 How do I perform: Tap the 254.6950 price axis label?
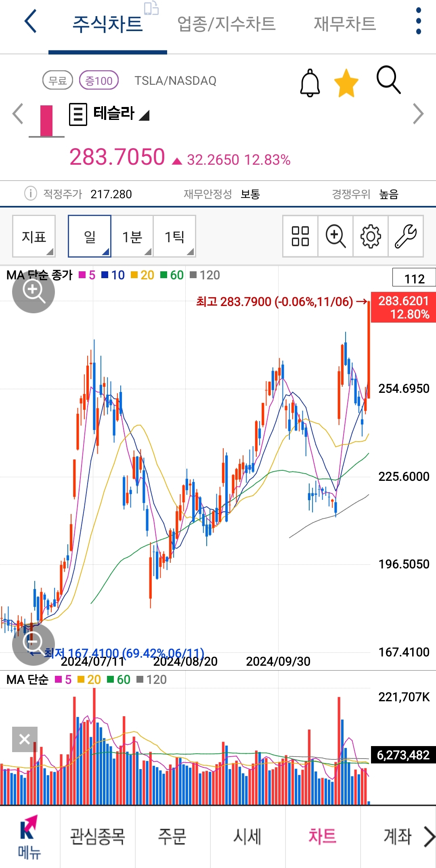404,388
